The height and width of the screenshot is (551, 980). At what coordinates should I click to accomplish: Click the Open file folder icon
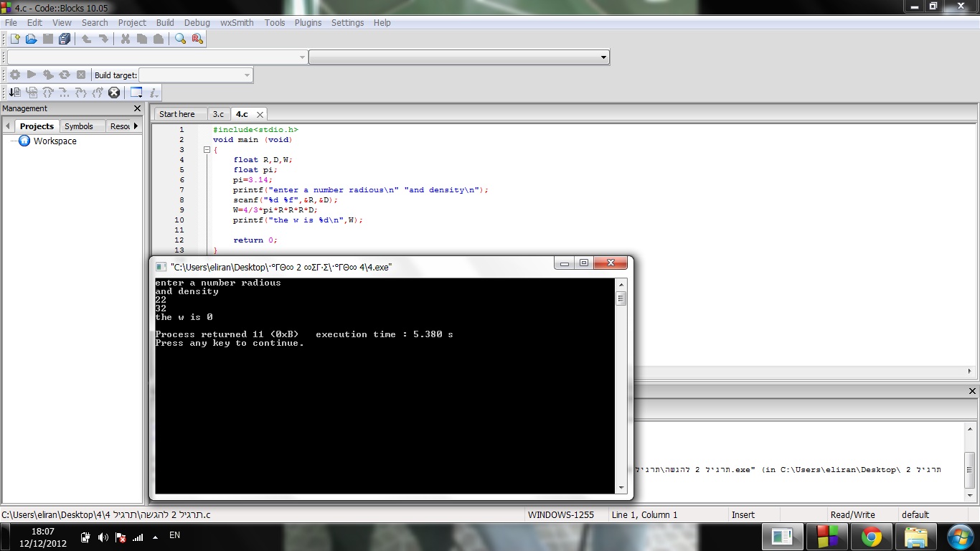tap(31, 39)
